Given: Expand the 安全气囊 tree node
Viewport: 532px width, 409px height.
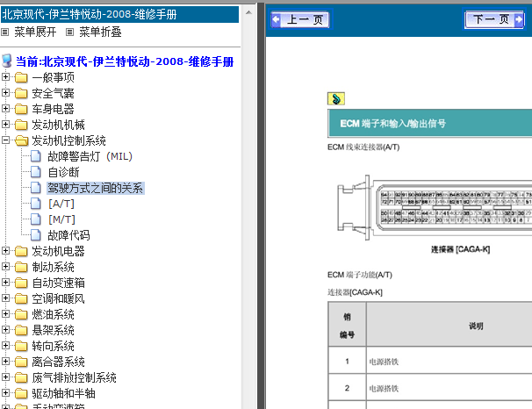Looking at the screenshot, I should (x=5, y=92).
